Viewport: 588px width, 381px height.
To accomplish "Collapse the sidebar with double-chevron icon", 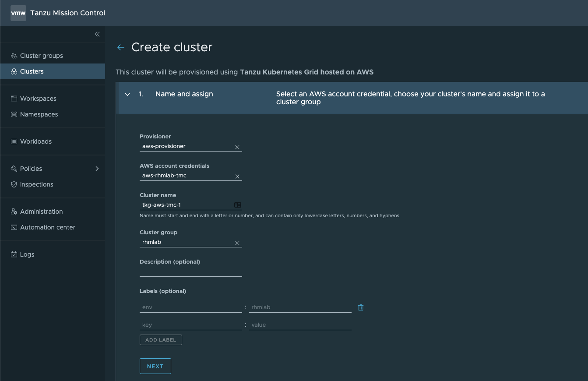I will click(97, 34).
